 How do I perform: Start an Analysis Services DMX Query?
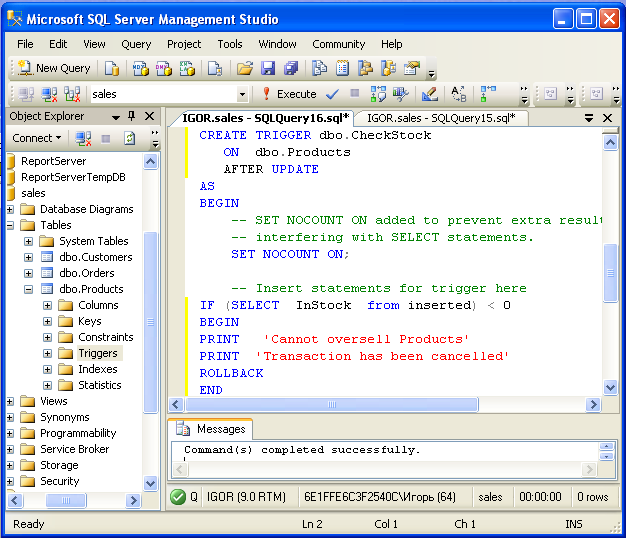(164, 68)
